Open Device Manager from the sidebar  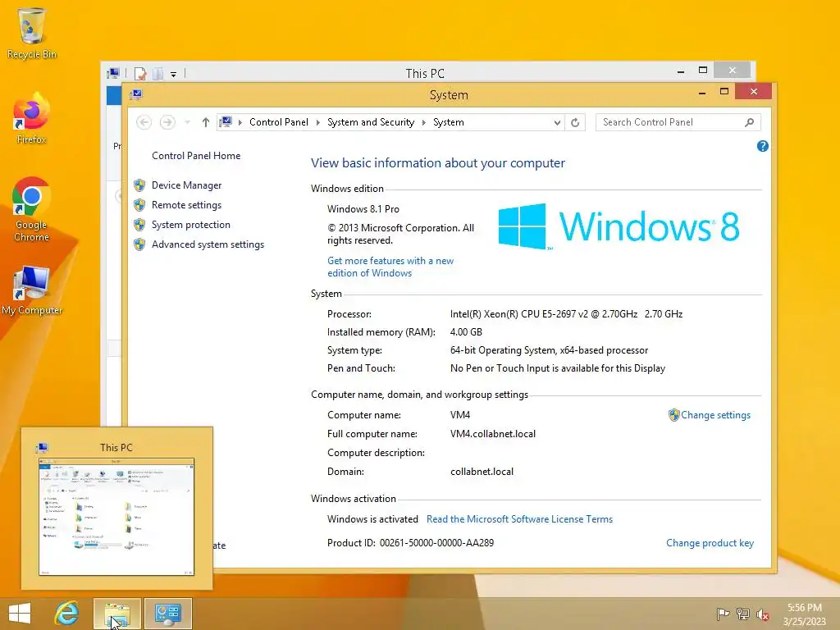[186, 185]
